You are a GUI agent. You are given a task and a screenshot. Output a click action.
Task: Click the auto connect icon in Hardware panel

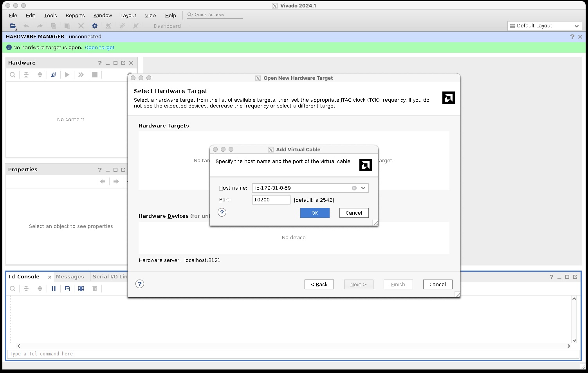pyautogui.click(x=54, y=75)
